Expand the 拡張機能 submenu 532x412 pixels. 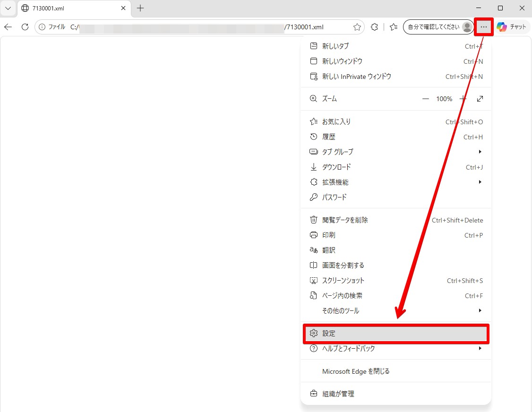point(396,182)
